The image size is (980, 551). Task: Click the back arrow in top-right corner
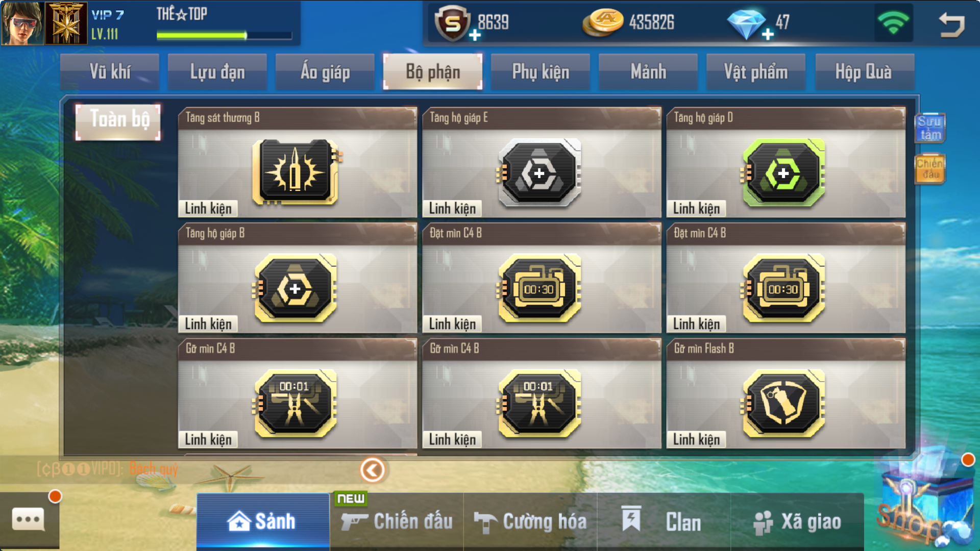coord(951,24)
